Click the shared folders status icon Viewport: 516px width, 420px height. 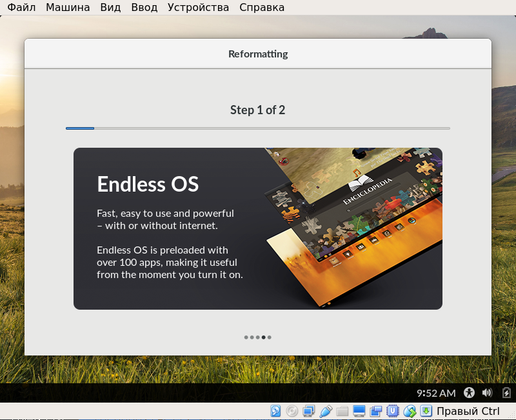click(x=342, y=411)
